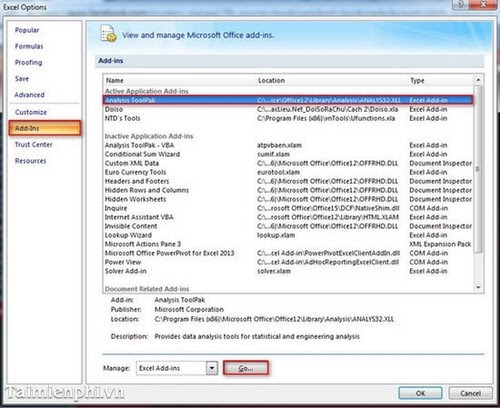Screen dimensions: 500x408
Task: Sort by the Name column header
Action: (x=115, y=80)
